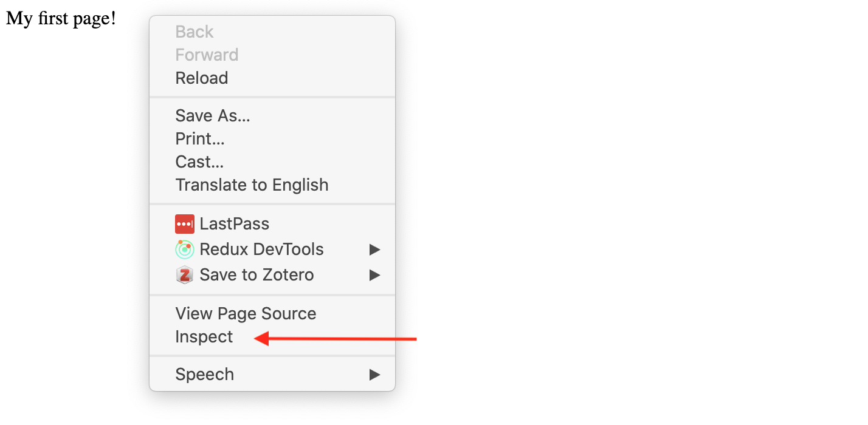Screen dimensions: 868x425
Task: Select the Cast... menu entry
Action: click(x=199, y=162)
